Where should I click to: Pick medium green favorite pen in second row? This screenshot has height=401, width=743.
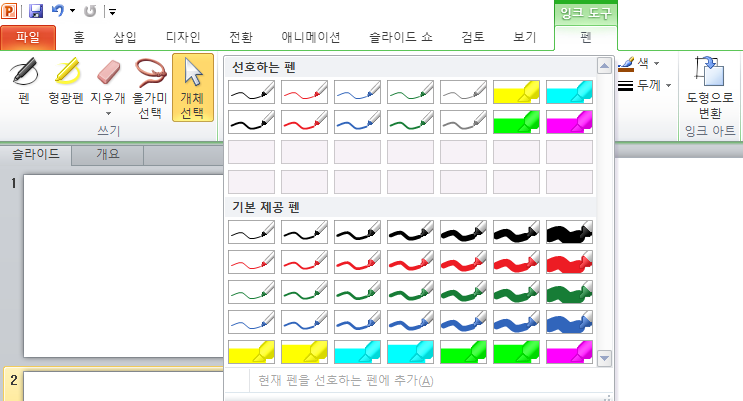pos(410,122)
